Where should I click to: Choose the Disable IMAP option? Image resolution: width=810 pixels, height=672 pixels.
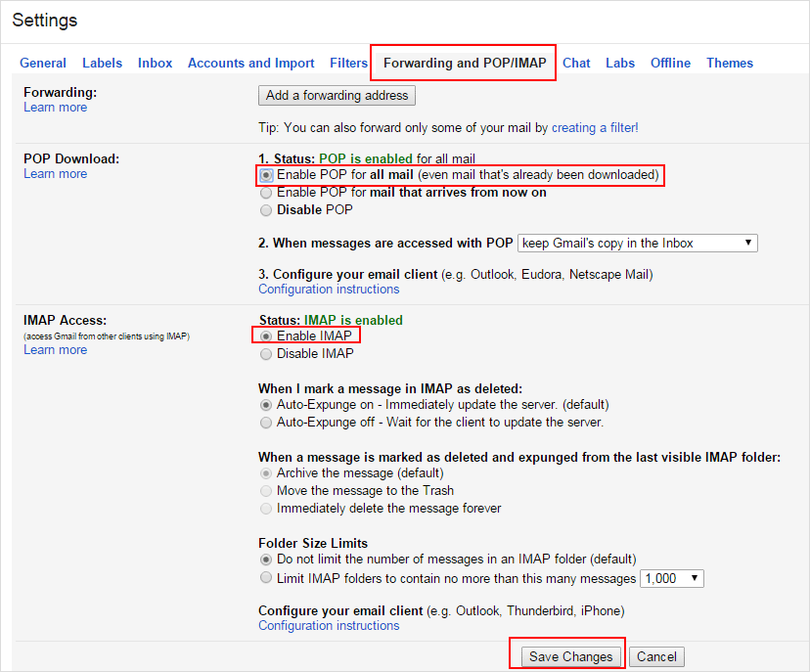click(x=265, y=354)
